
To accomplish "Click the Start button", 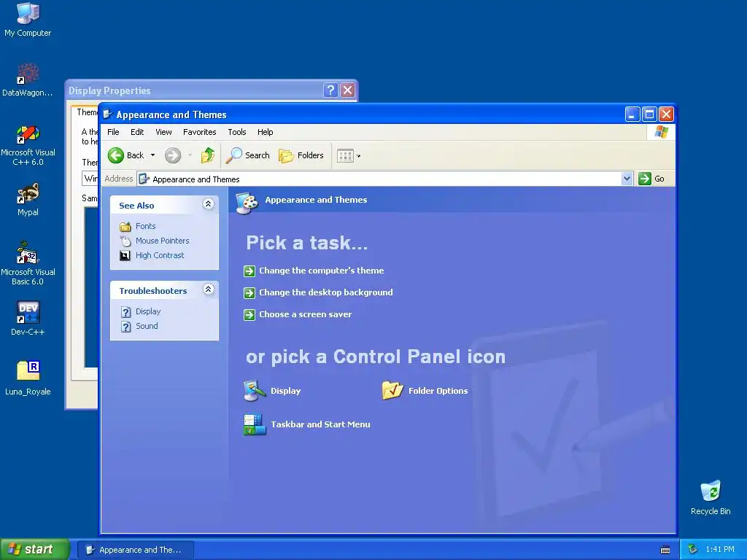I will (34, 549).
